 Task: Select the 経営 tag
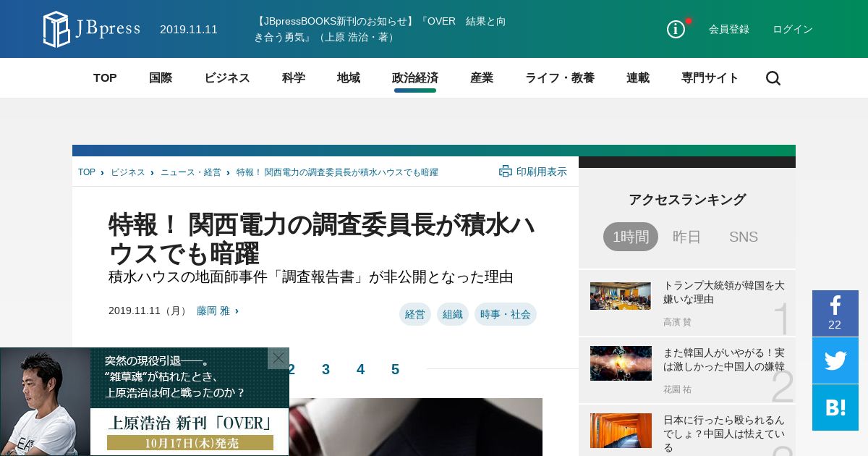coord(415,314)
